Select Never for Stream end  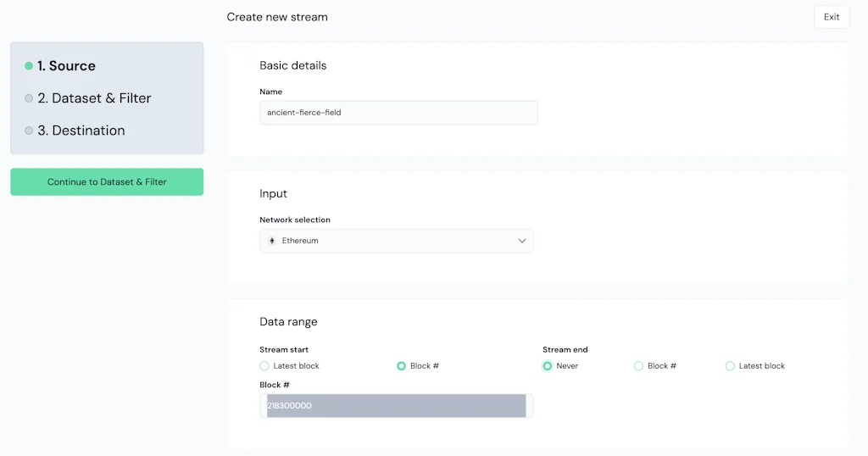[x=548, y=366]
